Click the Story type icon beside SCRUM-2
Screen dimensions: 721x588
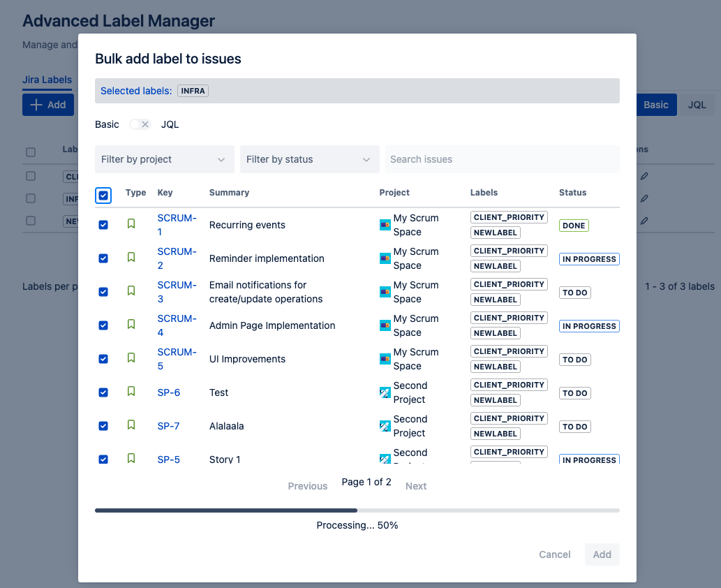131,257
